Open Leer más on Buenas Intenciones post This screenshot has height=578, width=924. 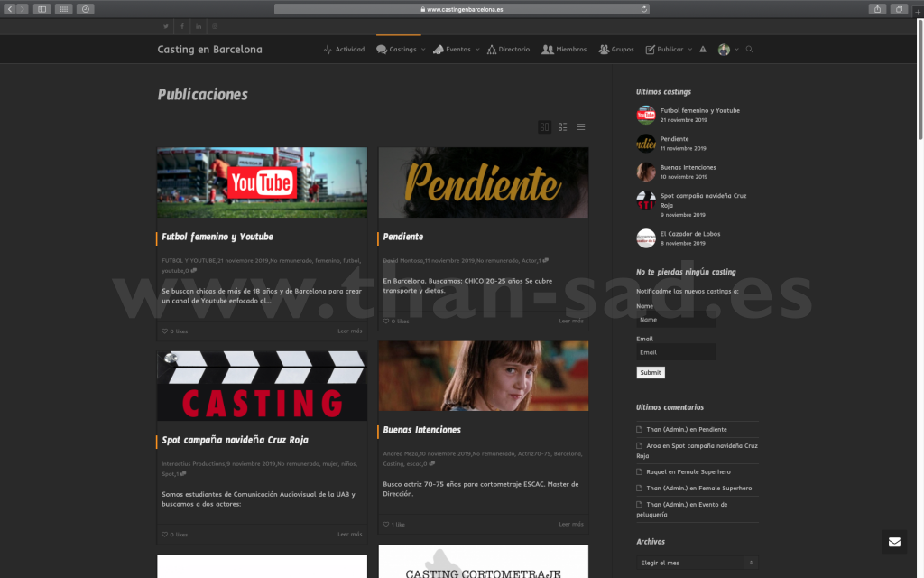[x=571, y=525]
